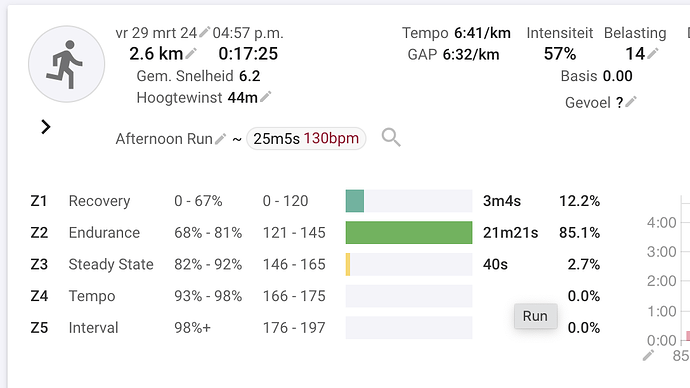Image resolution: width=690 pixels, height=388 pixels.
Task: Click the running activity type icon
Action: coord(66,64)
